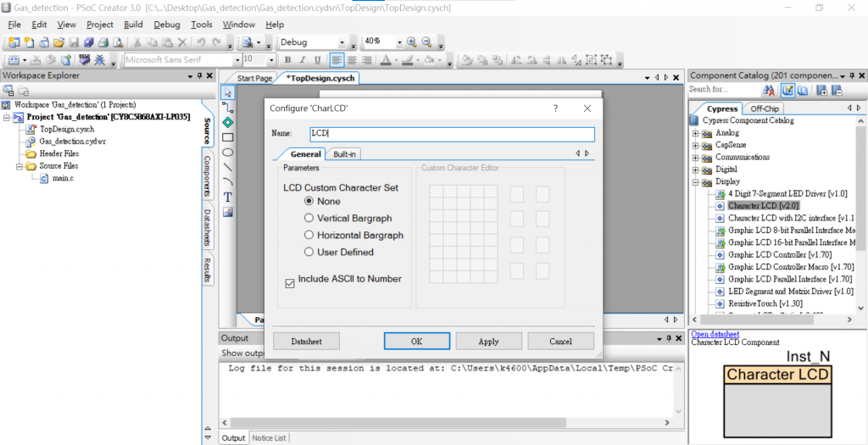Click the Align Right text icon
This screenshot has height=445, width=868.
(x=366, y=60)
